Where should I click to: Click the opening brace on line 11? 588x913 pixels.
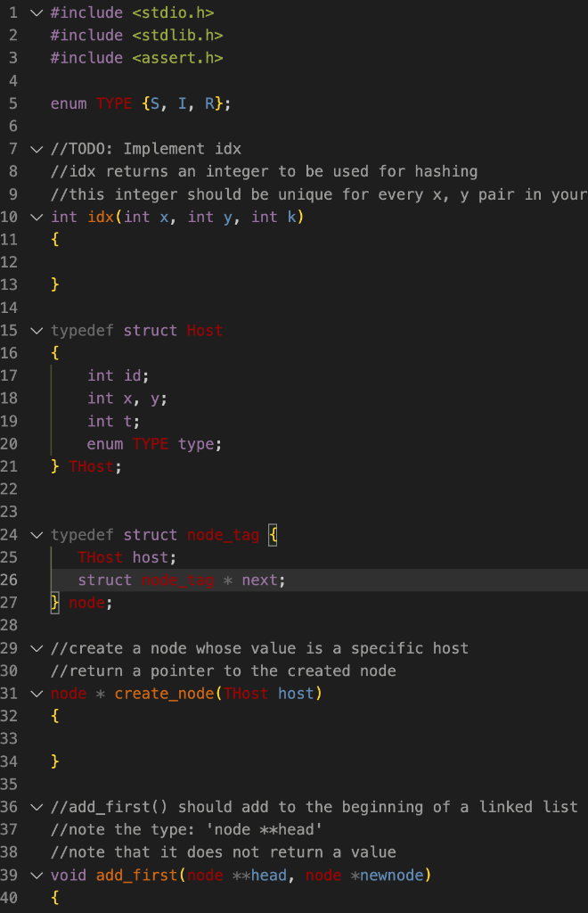[54, 240]
